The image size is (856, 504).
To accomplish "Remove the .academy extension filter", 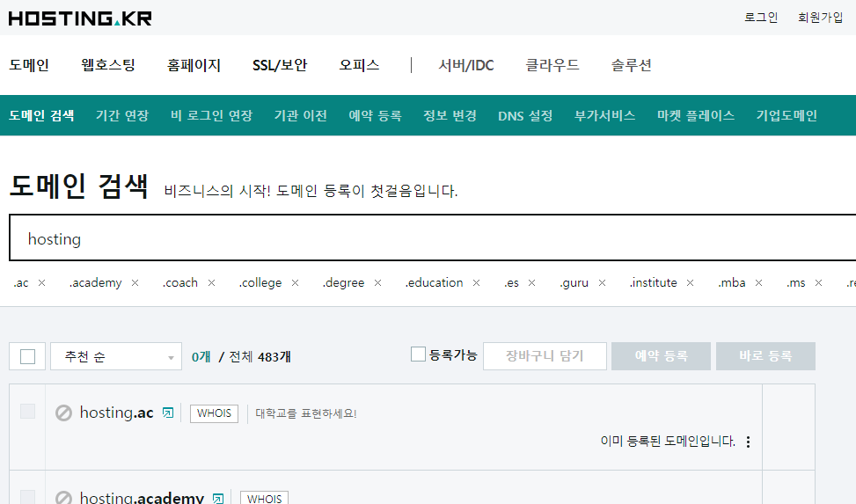I will click(x=135, y=283).
